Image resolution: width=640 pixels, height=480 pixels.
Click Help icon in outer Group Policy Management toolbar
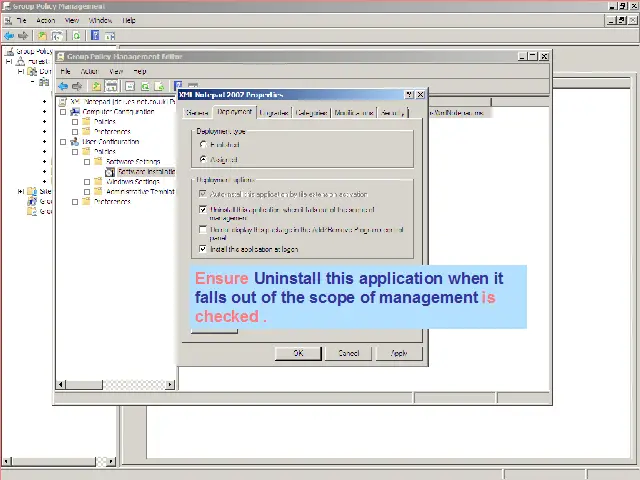point(94,35)
